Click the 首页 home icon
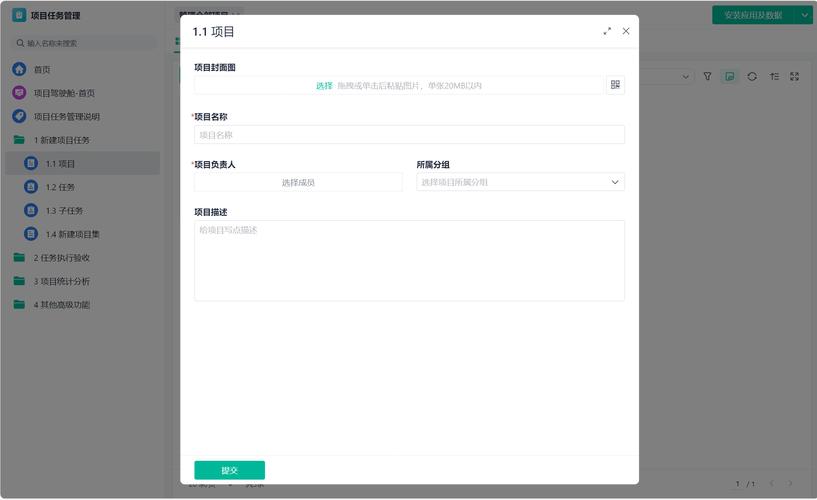This screenshot has height=500, width=817. pyautogui.click(x=19, y=69)
